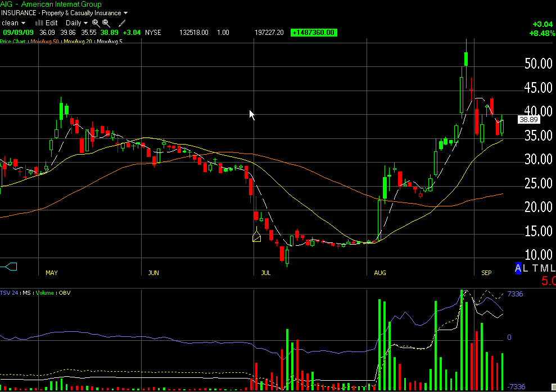Click the AIG American Internat Group title

(51, 4)
